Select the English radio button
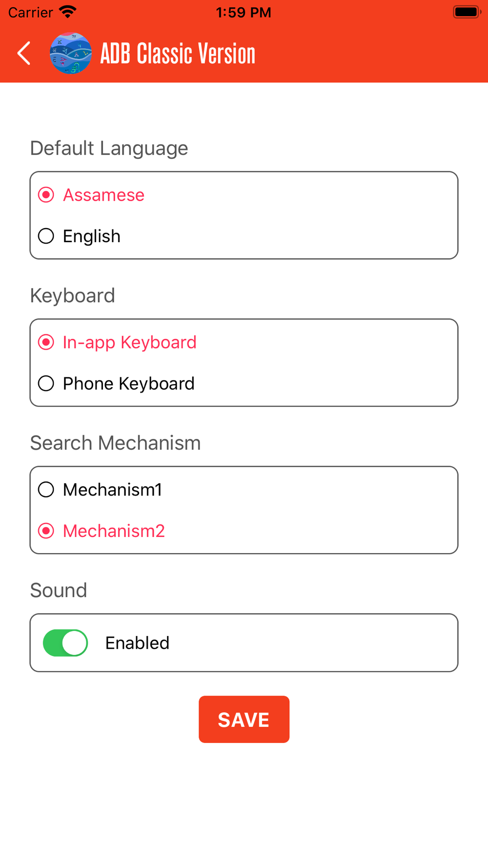Viewport: 488px width, 868px height. click(46, 236)
